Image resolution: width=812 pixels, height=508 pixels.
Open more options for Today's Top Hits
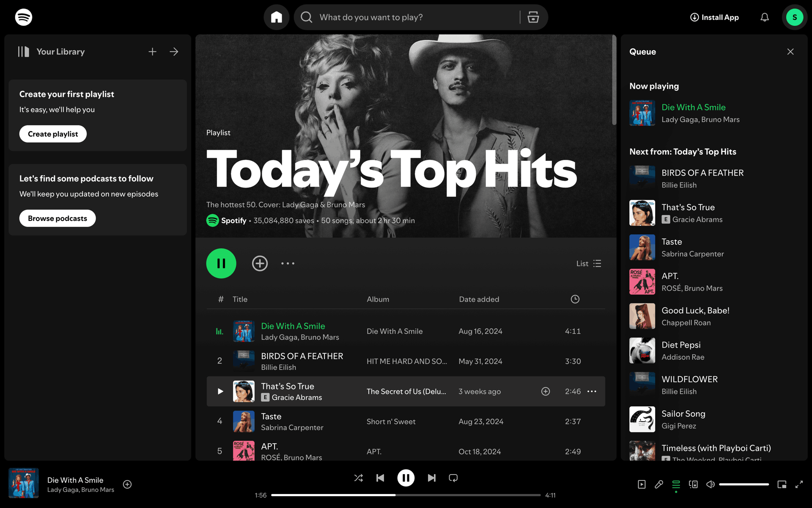[288, 263]
